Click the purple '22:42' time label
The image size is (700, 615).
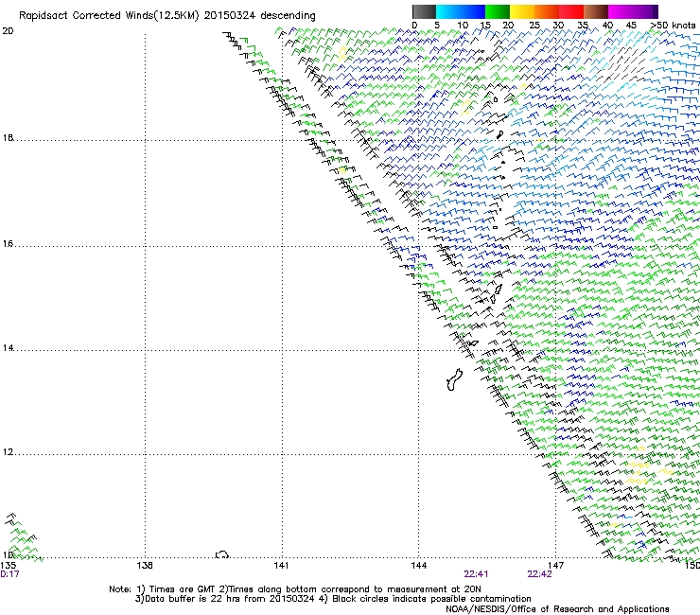point(539,574)
